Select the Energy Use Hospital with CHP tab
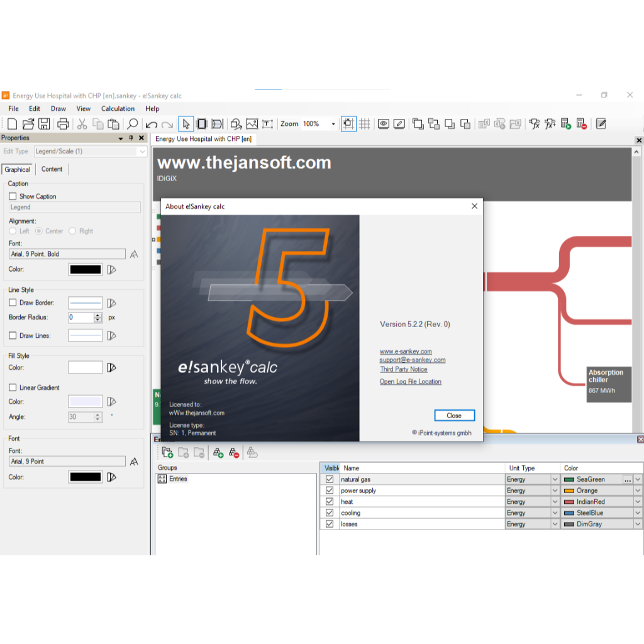 [203, 139]
